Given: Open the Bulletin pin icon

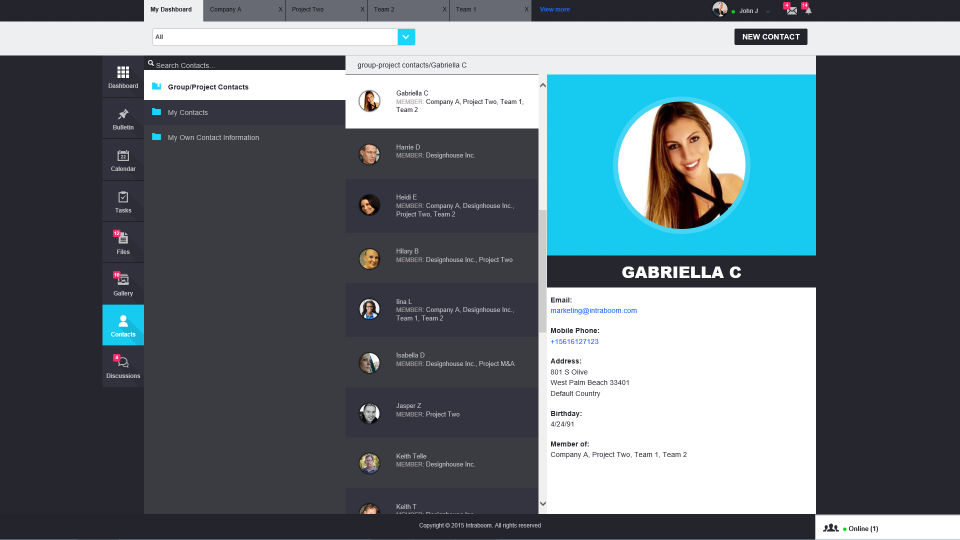Looking at the screenshot, I should pos(123,118).
